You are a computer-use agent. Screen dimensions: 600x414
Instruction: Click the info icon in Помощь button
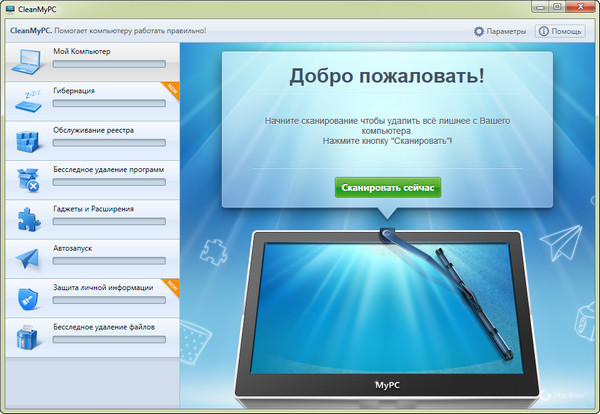point(543,31)
